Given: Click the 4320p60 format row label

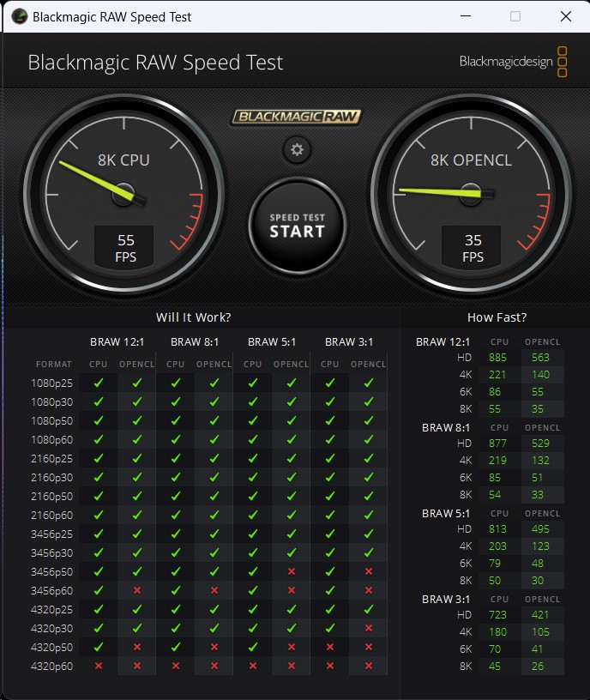Looking at the screenshot, I should click(x=51, y=666).
